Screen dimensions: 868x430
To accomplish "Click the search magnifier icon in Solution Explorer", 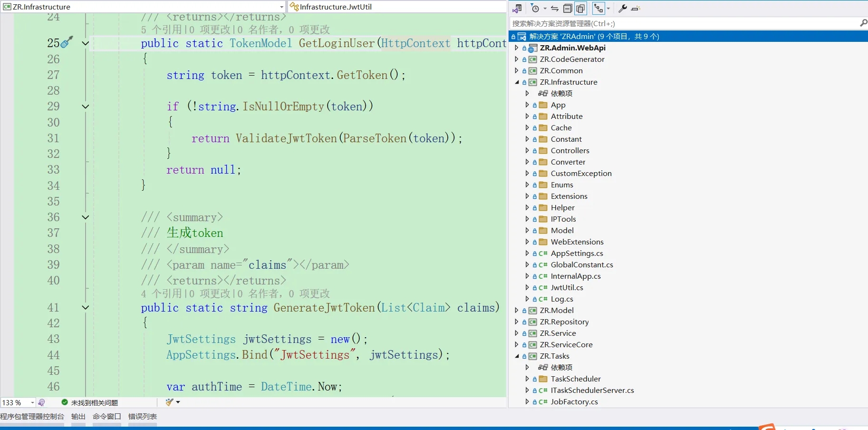I will [864, 23].
